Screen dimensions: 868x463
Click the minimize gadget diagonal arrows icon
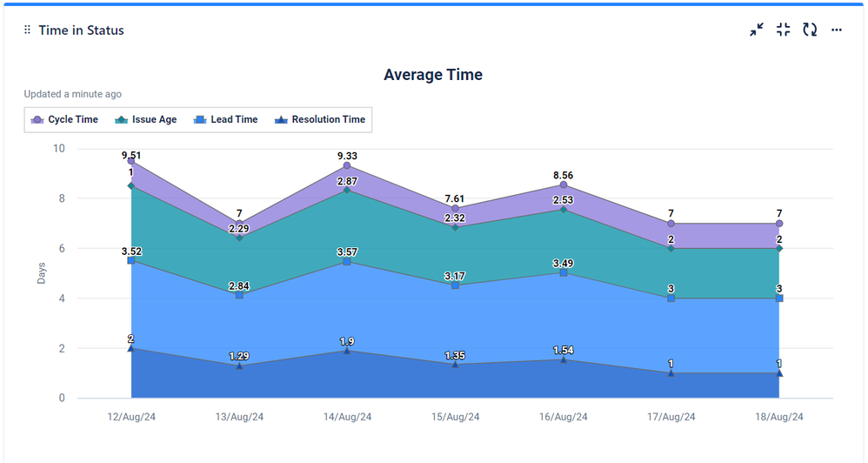click(757, 30)
